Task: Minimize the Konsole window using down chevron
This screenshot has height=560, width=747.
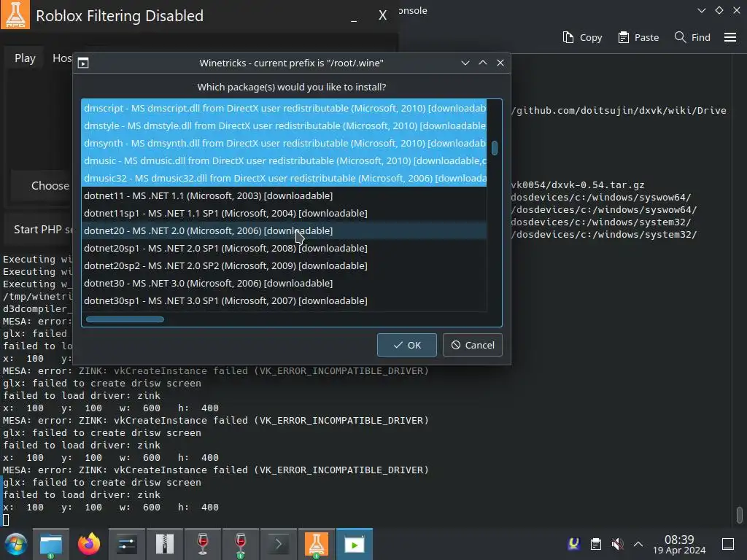Action: pos(701,10)
